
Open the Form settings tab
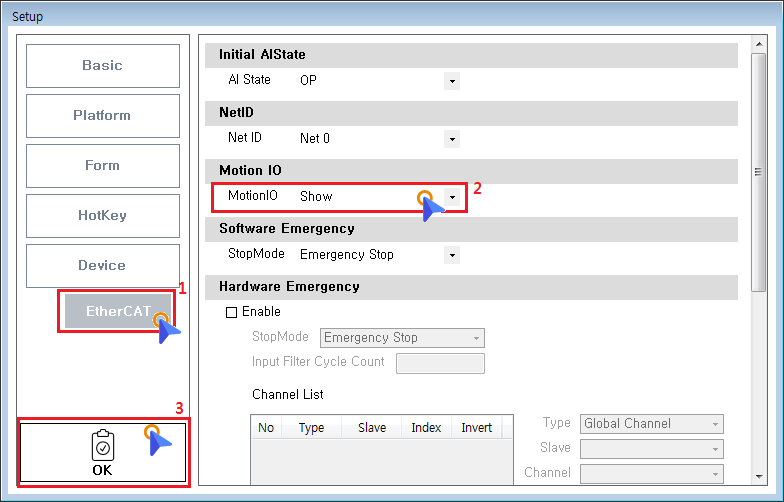pos(102,166)
